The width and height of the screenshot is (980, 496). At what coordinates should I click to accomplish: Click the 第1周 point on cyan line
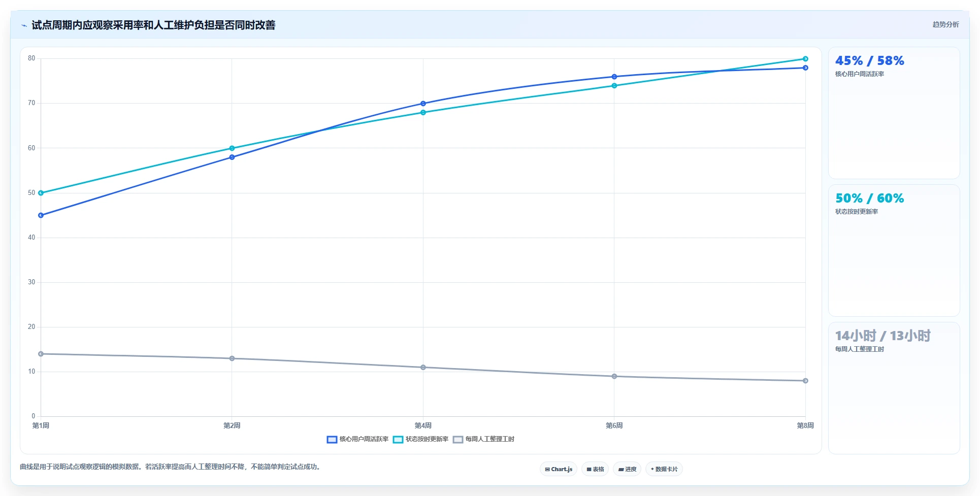coord(41,193)
